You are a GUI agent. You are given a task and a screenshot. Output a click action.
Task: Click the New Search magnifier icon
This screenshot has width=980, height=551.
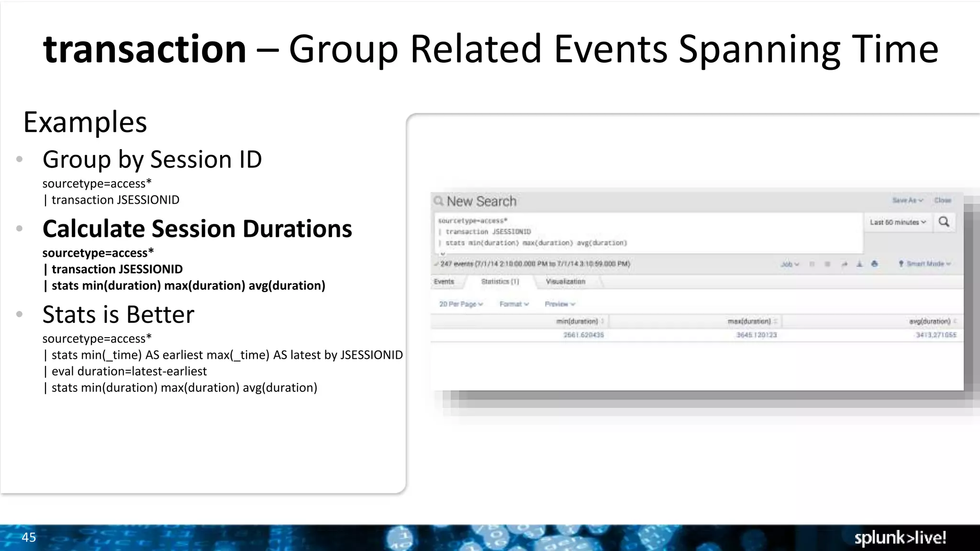pyautogui.click(x=438, y=201)
